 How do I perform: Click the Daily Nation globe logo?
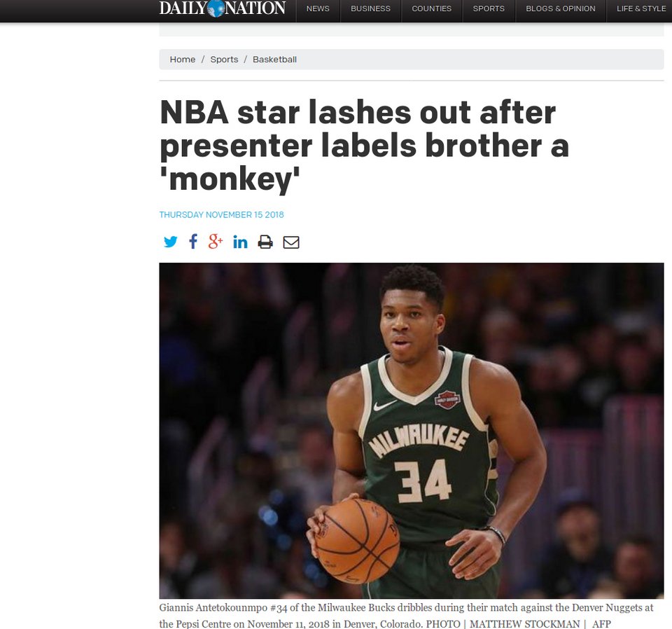click(x=222, y=8)
